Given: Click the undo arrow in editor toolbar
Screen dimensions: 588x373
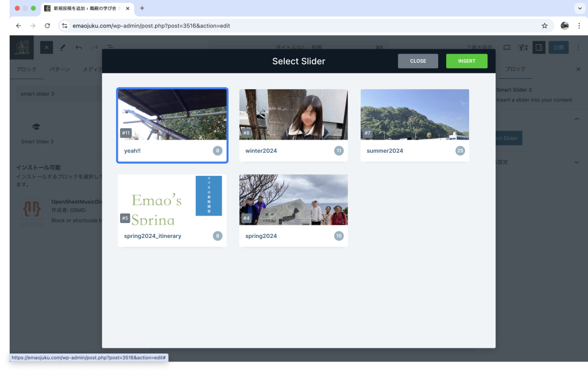Looking at the screenshot, I should click(78, 47).
